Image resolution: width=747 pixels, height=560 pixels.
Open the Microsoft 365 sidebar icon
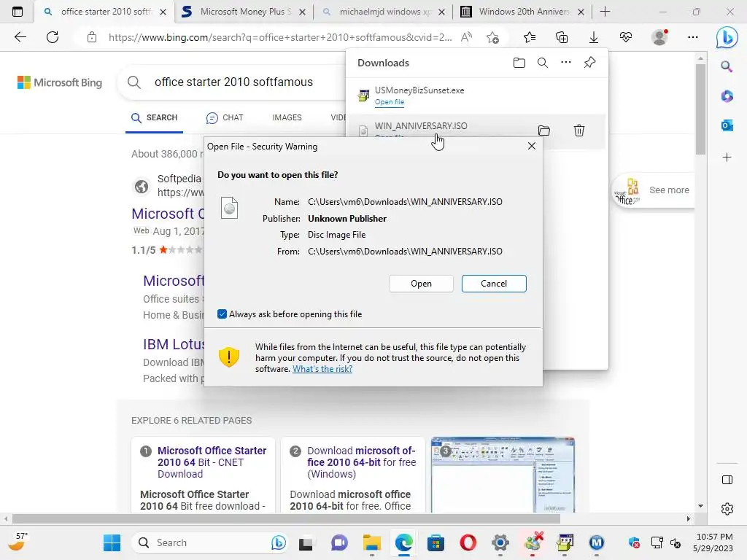pos(727,96)
